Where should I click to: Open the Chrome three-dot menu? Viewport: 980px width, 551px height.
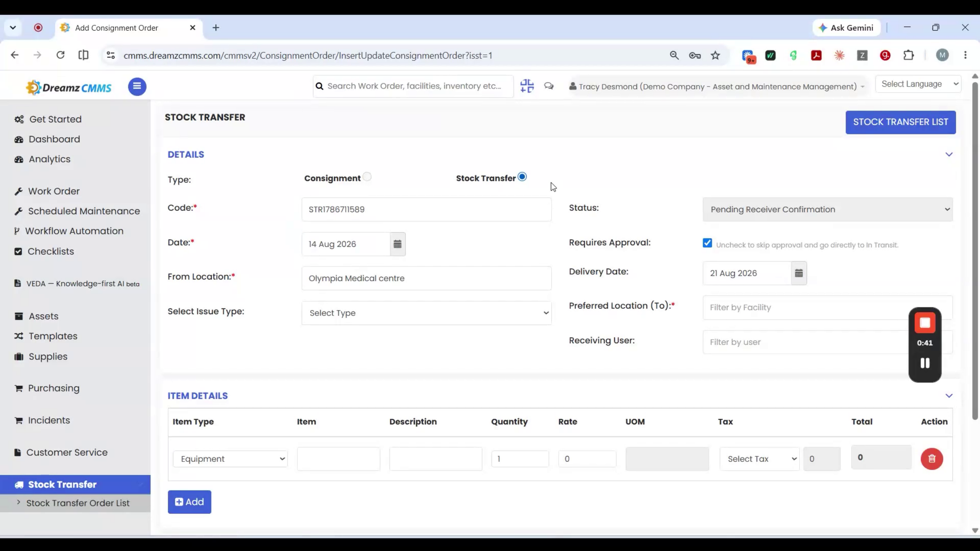[965, 55]
